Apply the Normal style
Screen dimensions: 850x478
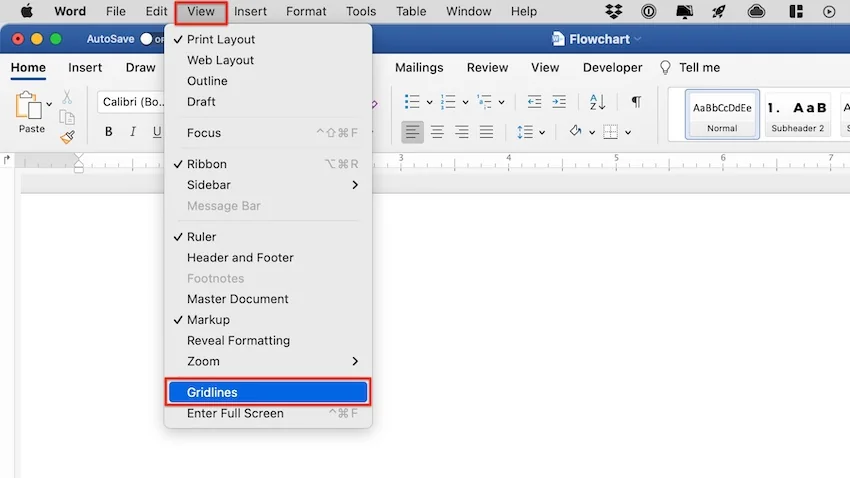click(722, 115)
